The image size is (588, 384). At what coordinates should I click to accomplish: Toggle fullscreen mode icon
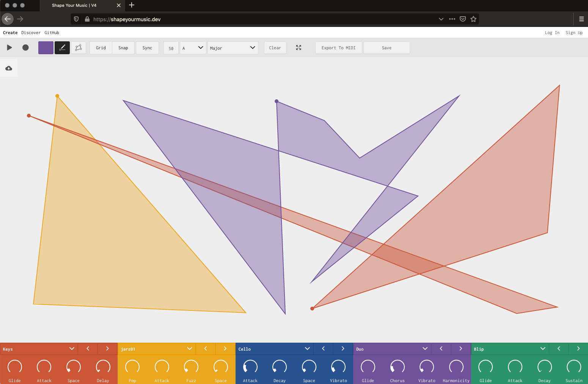coord(299,48)
